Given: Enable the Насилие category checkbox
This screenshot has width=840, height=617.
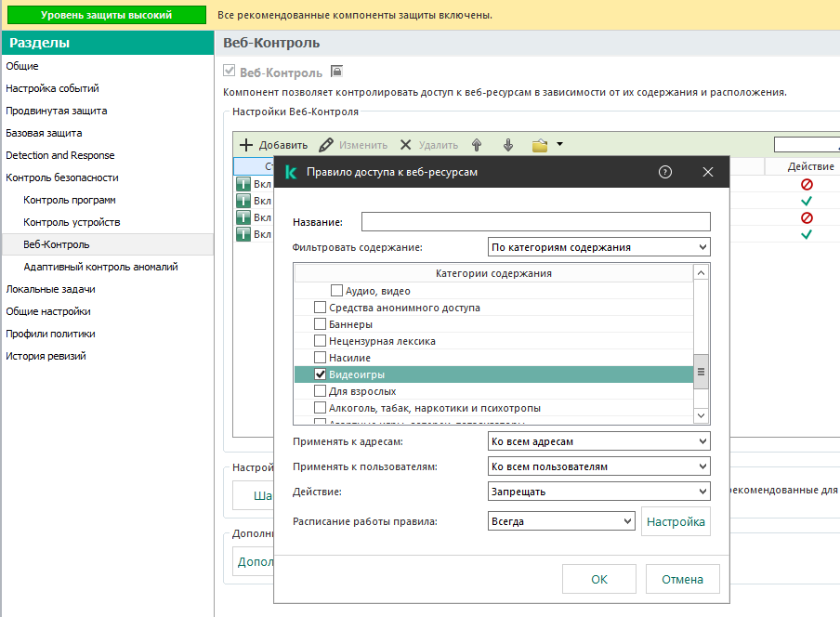Looking at the screenshot, I should point(320,358).
